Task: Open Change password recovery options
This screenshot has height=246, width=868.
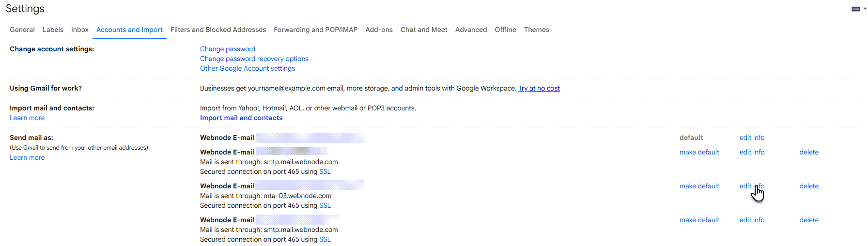Action: coord(254,59)
